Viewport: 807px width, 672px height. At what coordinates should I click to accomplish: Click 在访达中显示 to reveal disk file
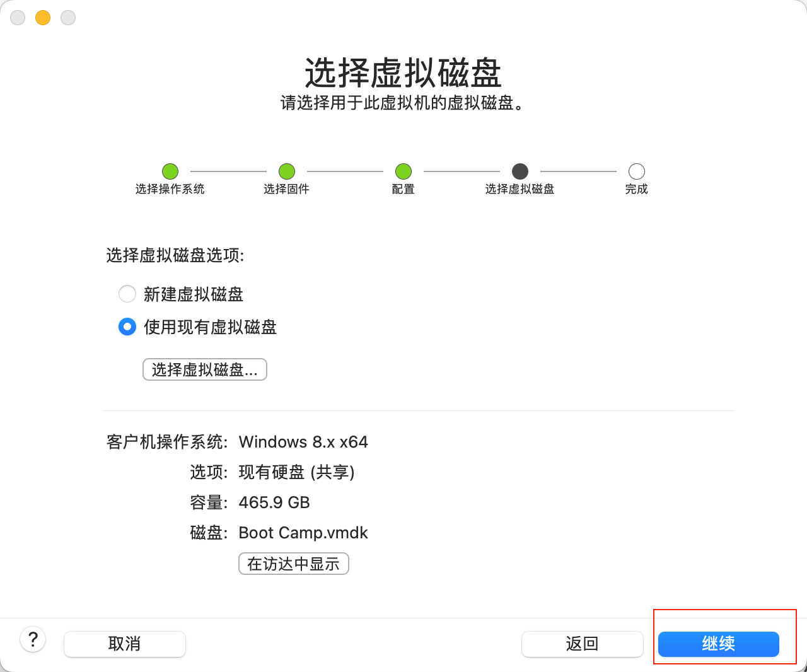[294, 564]
